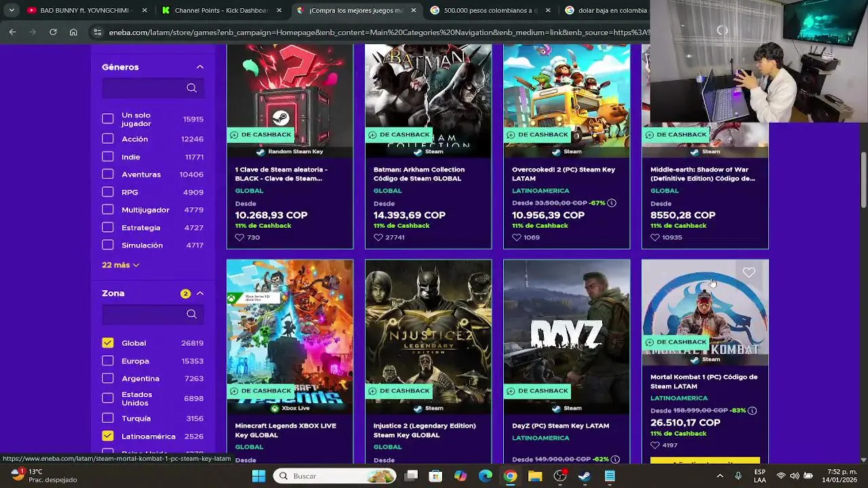
Task: Open Minecraft Legends cover thumbnail
Action: pyautogui.click(x=290, y=337)
